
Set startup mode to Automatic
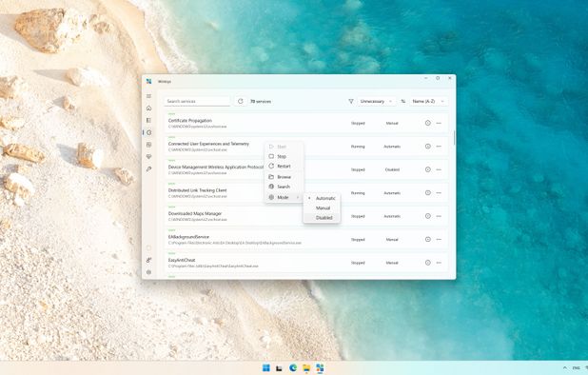click(323, 198)
